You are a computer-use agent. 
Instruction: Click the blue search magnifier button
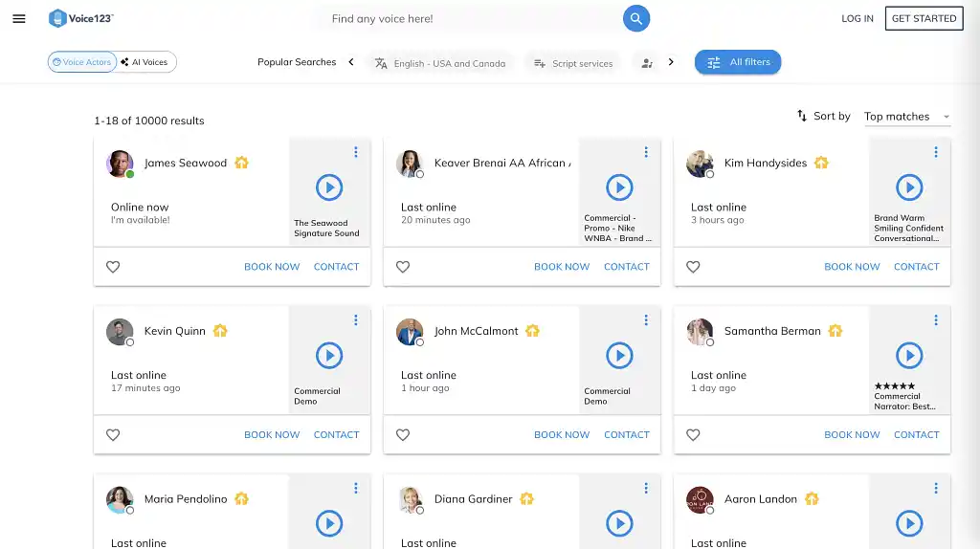point(636,18)
